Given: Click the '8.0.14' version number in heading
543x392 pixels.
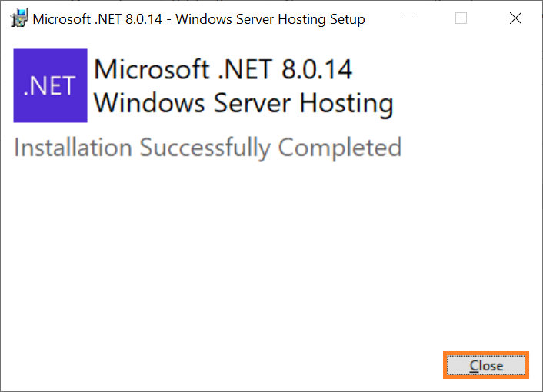Looking at the screenshot, I should 317,69.
